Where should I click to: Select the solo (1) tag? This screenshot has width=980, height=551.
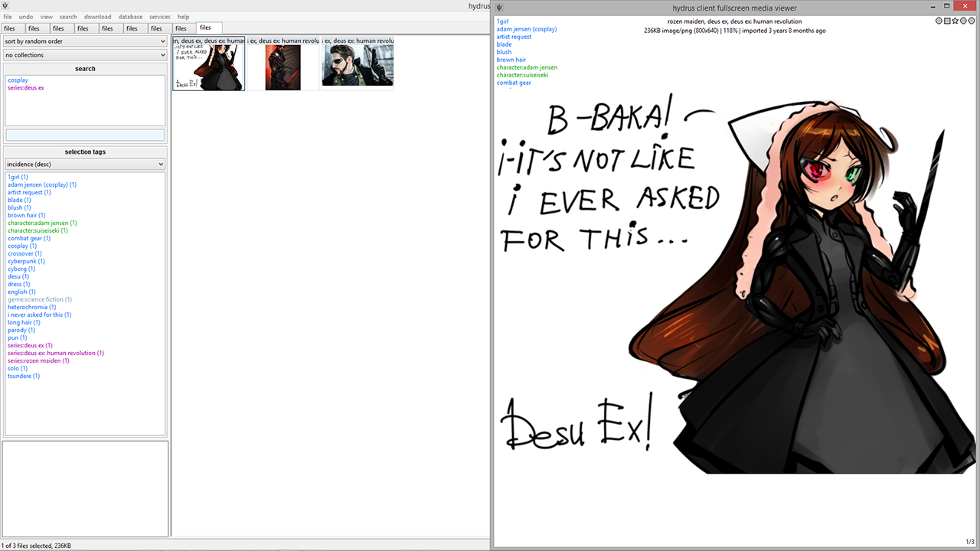18,368
